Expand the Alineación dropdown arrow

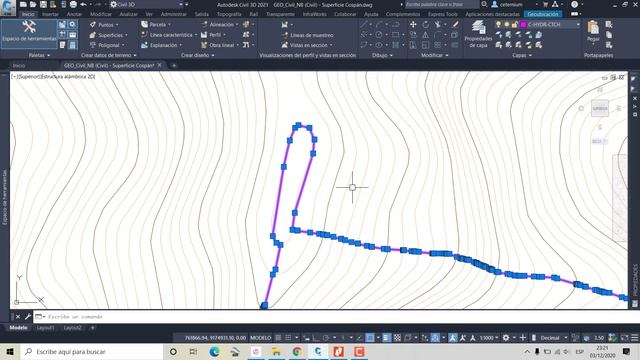[x=237, y=24]
